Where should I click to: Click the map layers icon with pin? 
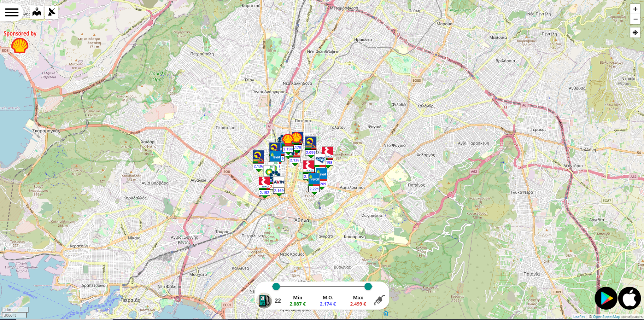pos(37,12)
